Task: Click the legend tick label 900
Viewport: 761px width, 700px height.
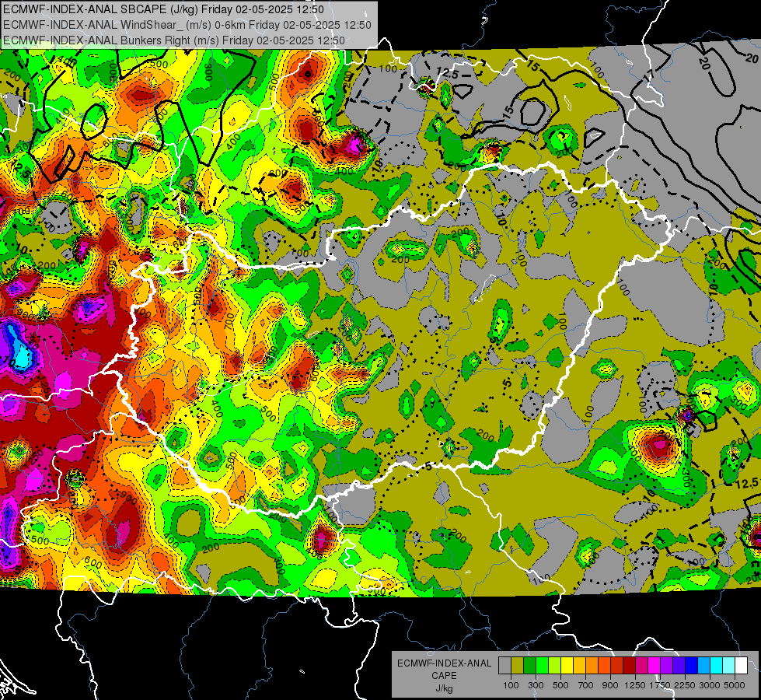Action: click(610, 685)
